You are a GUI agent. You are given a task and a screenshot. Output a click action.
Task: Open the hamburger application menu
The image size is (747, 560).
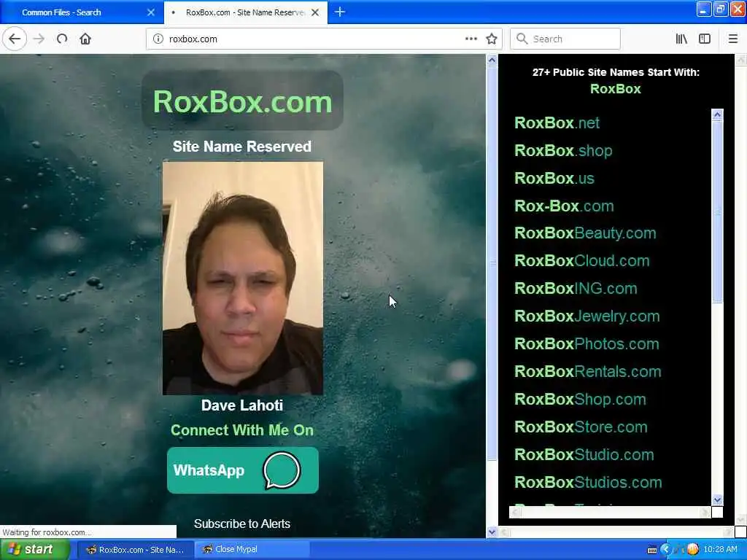coord(732,39)
